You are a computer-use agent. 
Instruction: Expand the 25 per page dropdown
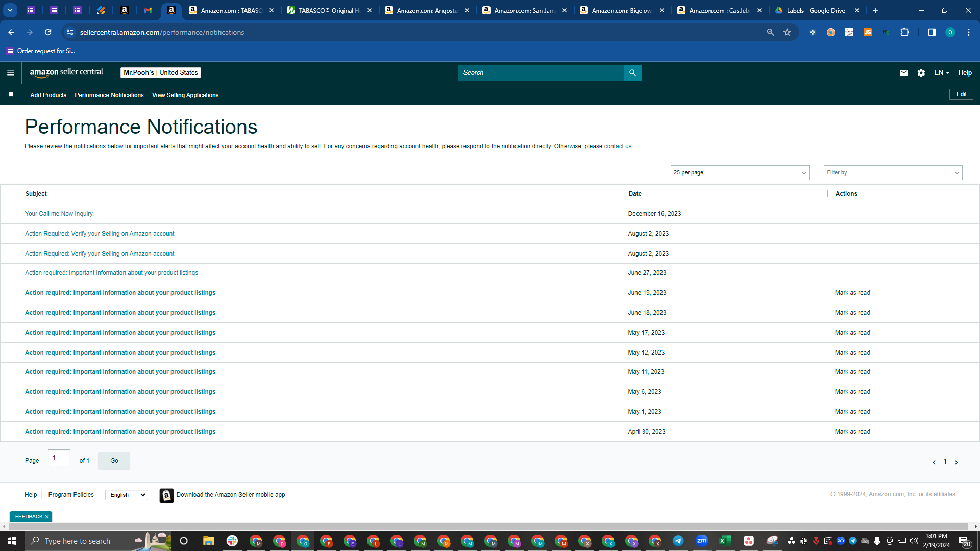coord(740,173)
